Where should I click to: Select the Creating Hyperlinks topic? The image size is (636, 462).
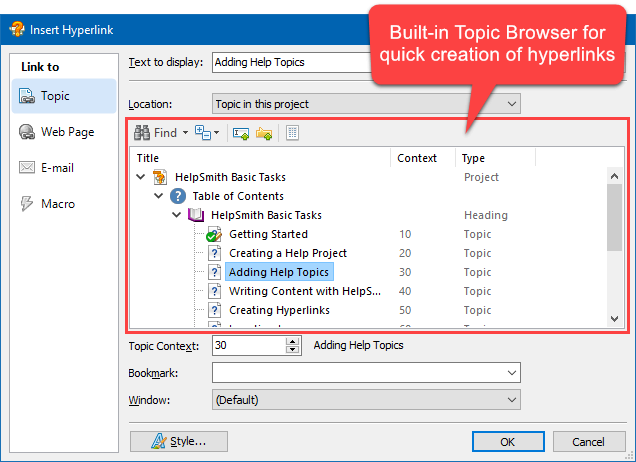click(x=279, y=310)
